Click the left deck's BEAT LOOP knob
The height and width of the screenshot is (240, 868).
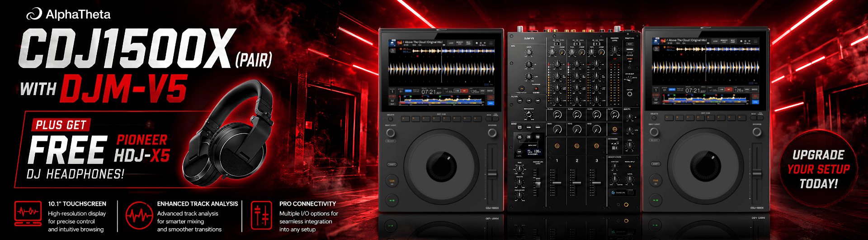(391, 133)
